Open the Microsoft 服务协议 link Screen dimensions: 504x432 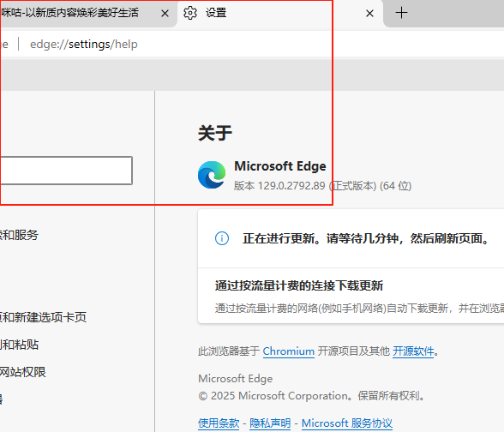pos(347,423)
